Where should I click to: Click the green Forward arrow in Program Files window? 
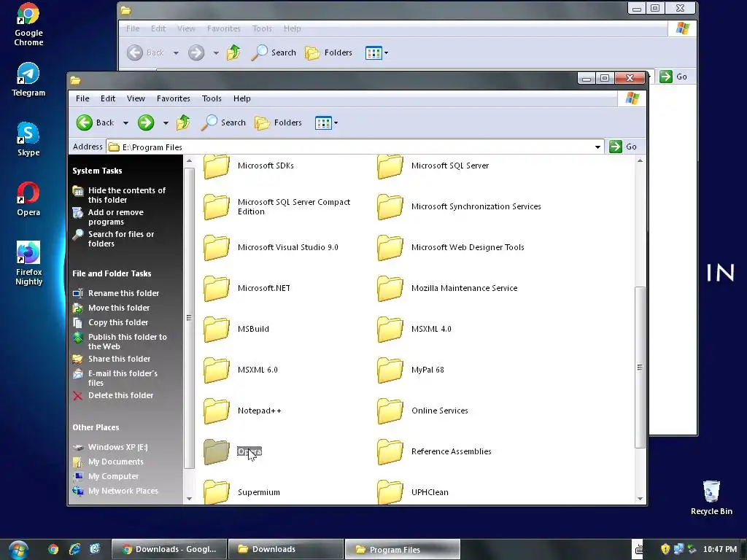point(146,122)
